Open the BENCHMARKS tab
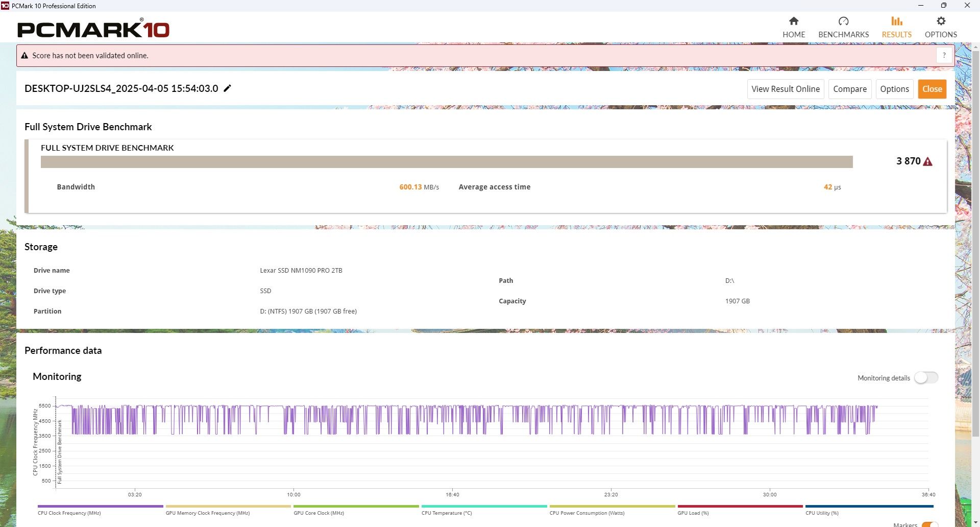Screen dimensions: 980x527 [x=843, y=27]
